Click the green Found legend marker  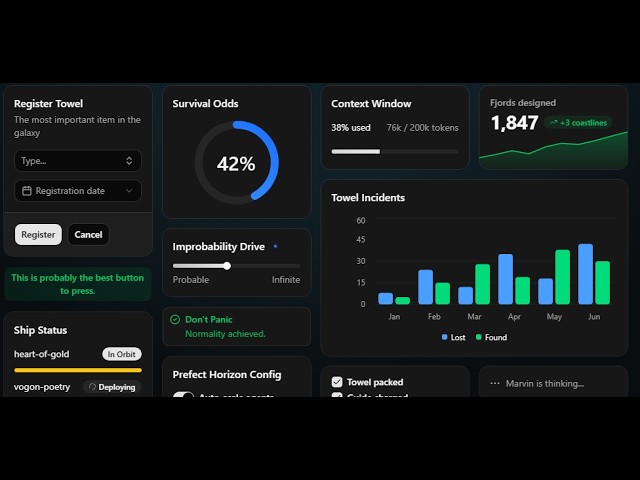pos(479,337)
